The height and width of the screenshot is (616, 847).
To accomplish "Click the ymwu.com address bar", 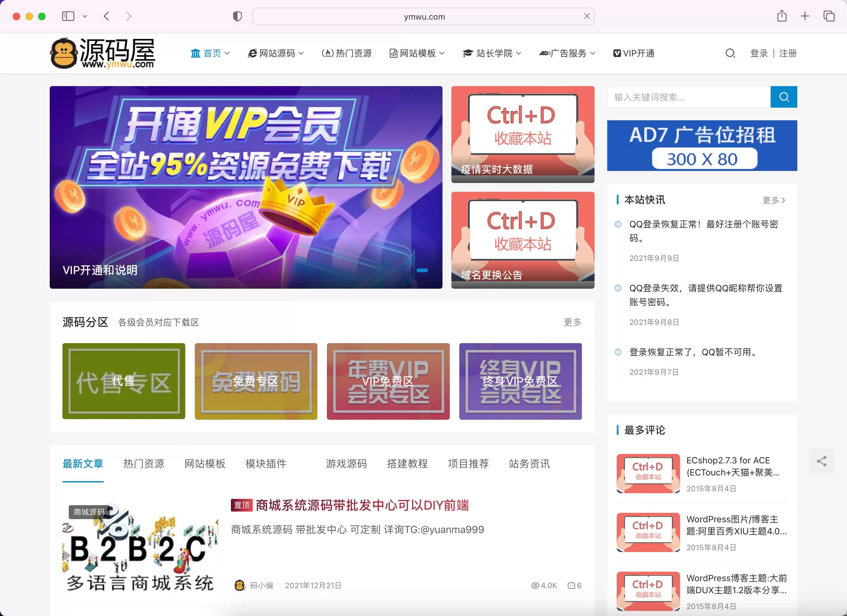I will click(423, 16).
